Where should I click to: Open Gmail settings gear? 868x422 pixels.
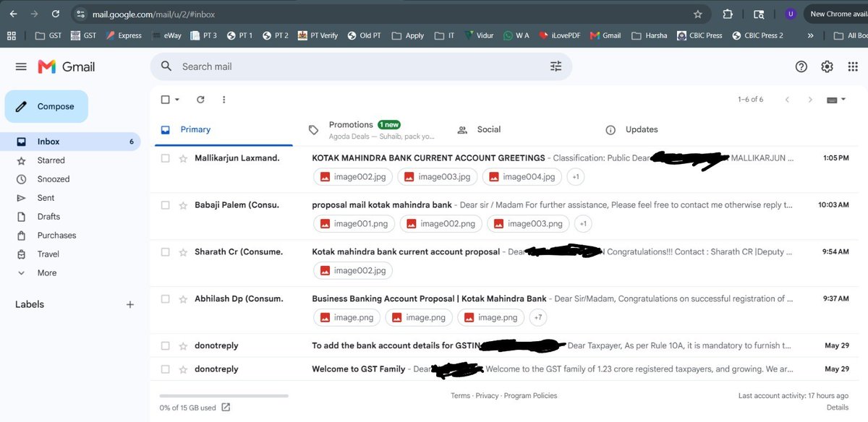point(827,66)
